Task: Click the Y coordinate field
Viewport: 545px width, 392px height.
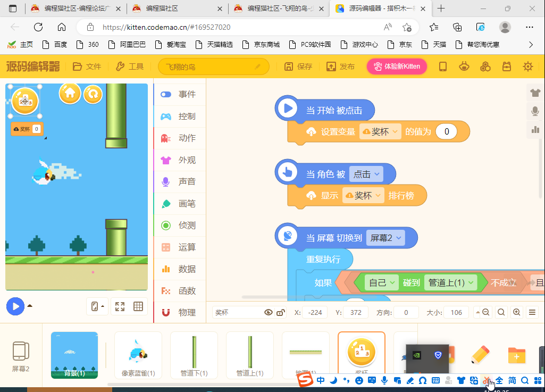Action: pos(356,312)
